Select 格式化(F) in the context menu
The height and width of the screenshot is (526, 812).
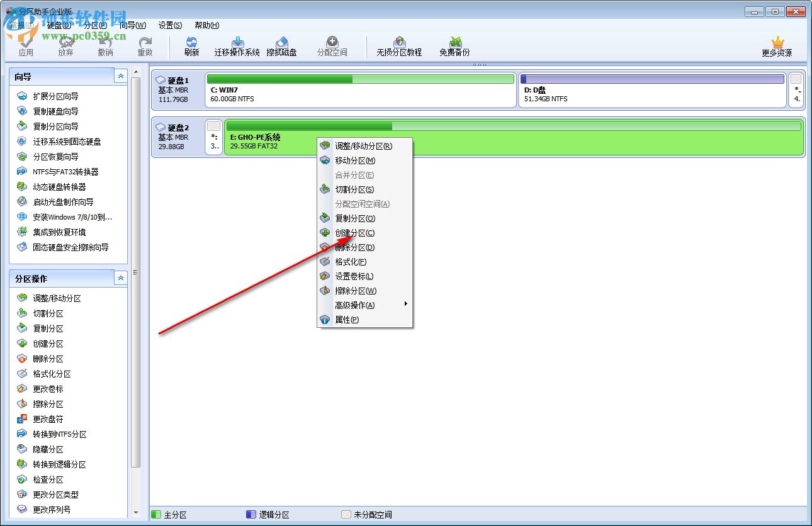365,262
